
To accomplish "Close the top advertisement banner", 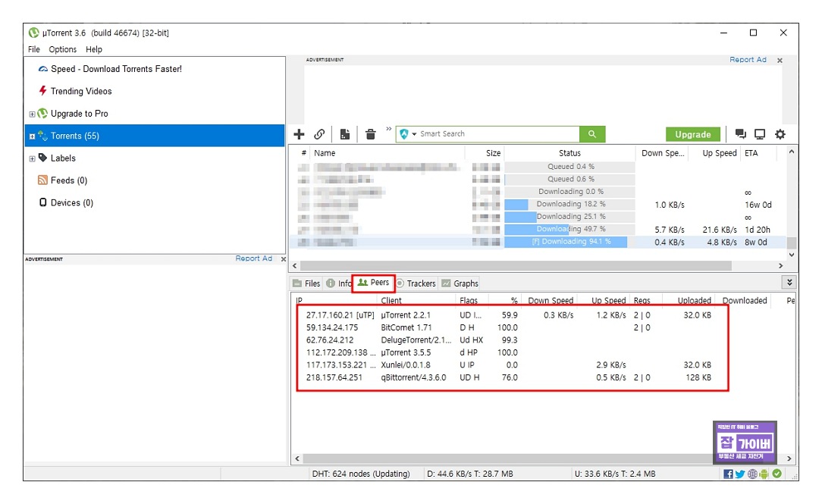I will pos(780,60).
